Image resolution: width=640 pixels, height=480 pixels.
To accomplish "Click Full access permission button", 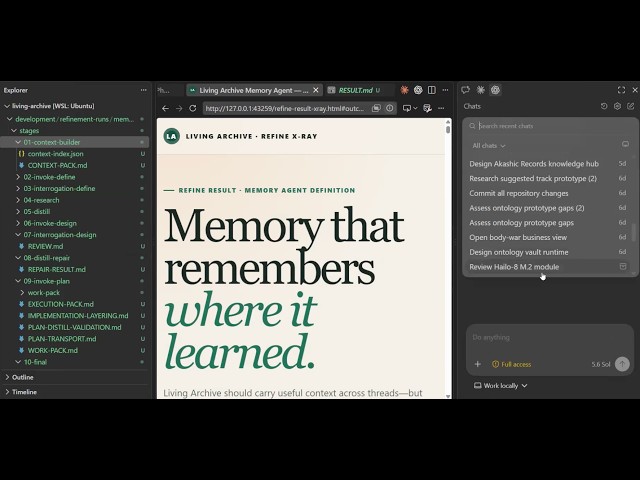I will pyautogui.click(x=512, y=364).
